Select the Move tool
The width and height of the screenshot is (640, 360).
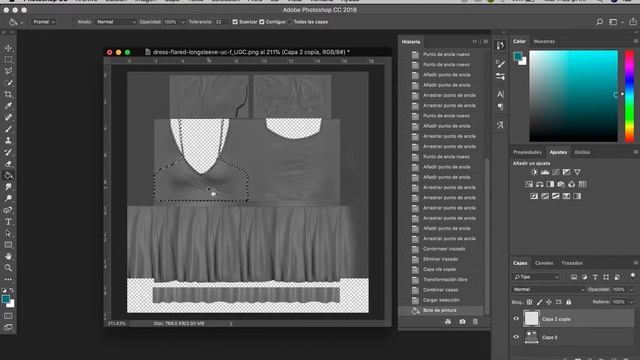pyautogui.click(x=8, y=48)
